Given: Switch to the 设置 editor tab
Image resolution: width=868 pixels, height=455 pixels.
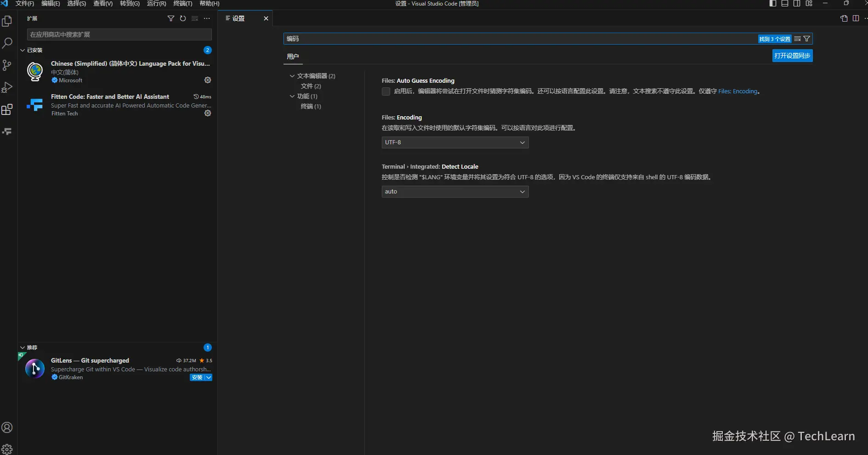Looking at the screenshot, I should (239, 18).
